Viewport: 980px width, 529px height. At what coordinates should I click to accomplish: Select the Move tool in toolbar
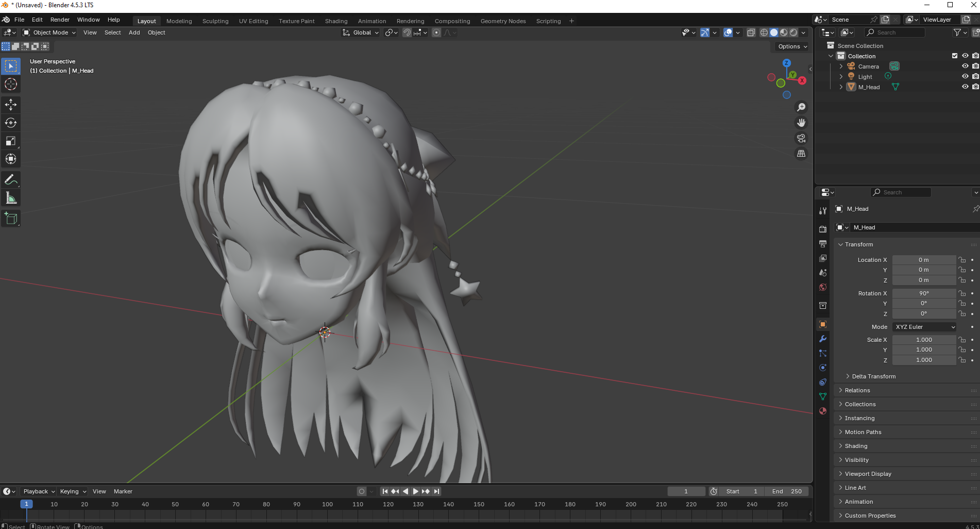tap(11, 105)
